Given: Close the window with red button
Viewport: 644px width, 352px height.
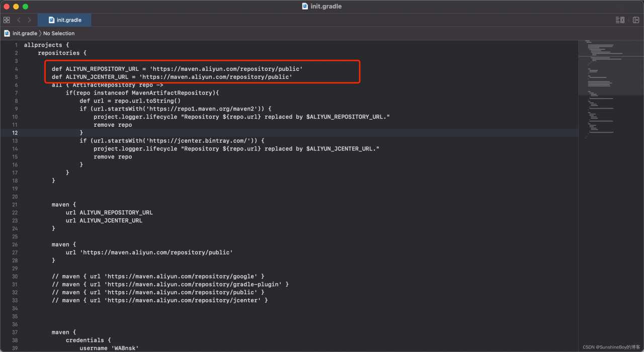Looking at the screenshot, I should [7, 7].
